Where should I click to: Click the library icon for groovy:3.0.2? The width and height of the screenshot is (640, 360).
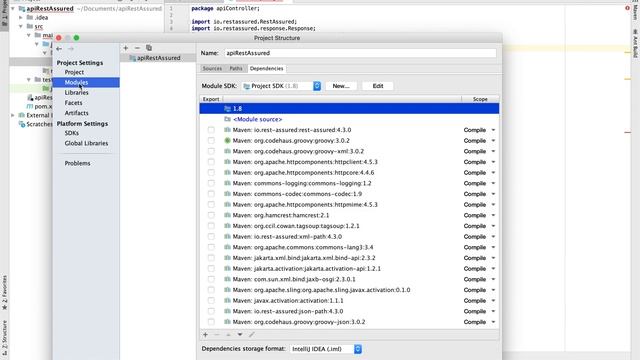pyautogui.click(x=227, y=140)
